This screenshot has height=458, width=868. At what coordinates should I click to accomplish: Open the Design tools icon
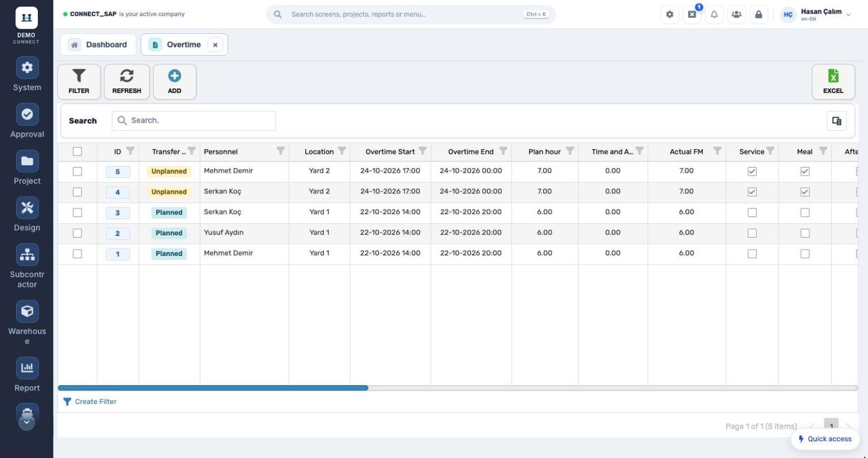[x=27, y=208]
